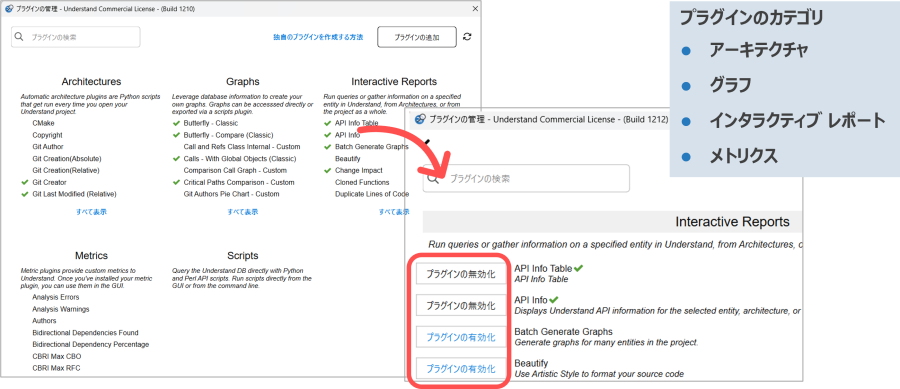Disable the API Info Table plugin
Image resolution: width=900 pixels, height=389 pixels.
461,274
